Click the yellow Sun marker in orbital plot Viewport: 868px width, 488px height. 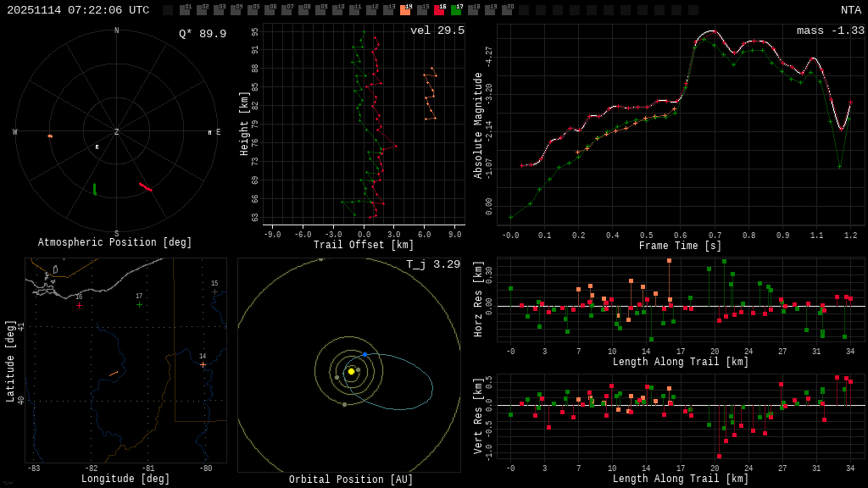point(351,371)
